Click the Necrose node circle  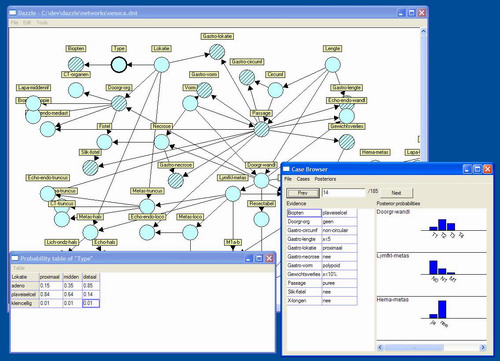click(162, 142)
